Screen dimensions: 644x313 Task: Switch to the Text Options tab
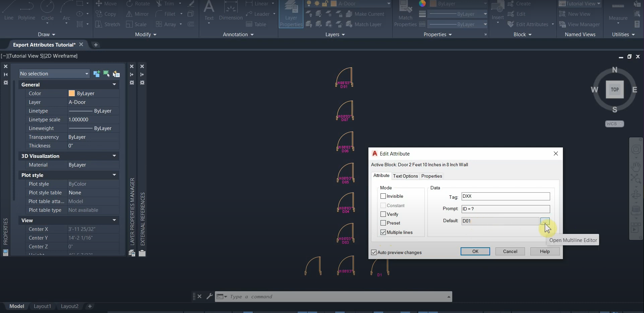click(x=405, y=176)
